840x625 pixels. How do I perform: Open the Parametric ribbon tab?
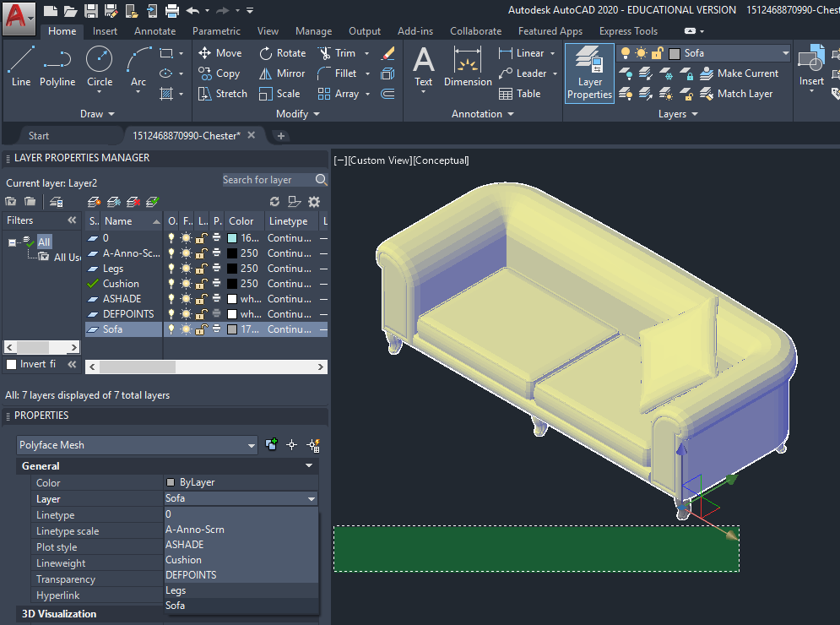pyautogui.click(x=216, y=31)
